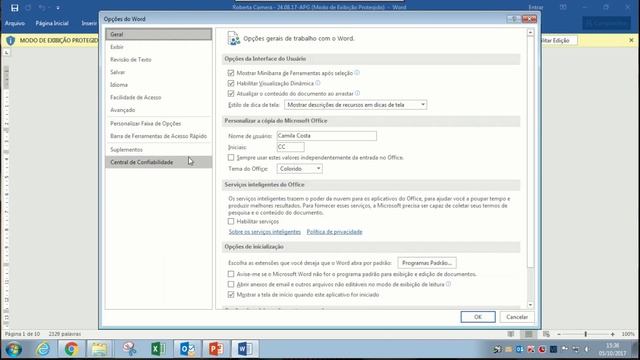Uncheck Mostrar a tela de início quando iniciado
The width and height of the screenshot is (640, 360).
[x=231, y=294]
